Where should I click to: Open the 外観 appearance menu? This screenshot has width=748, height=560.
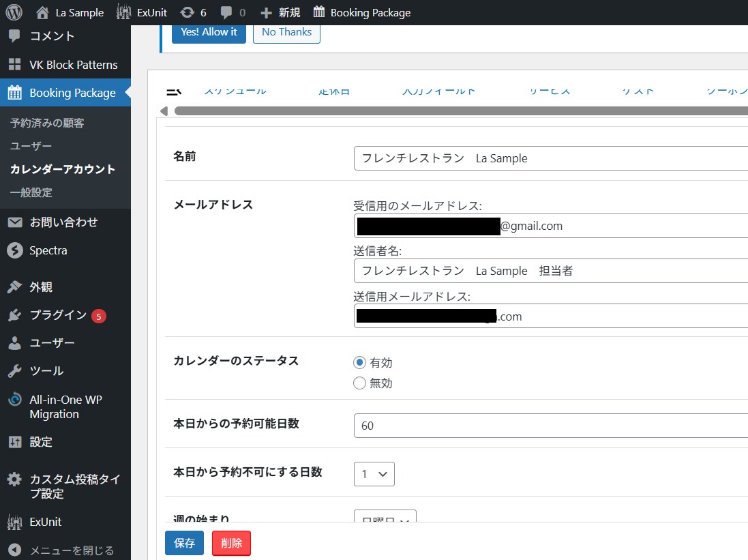point(65,287)
